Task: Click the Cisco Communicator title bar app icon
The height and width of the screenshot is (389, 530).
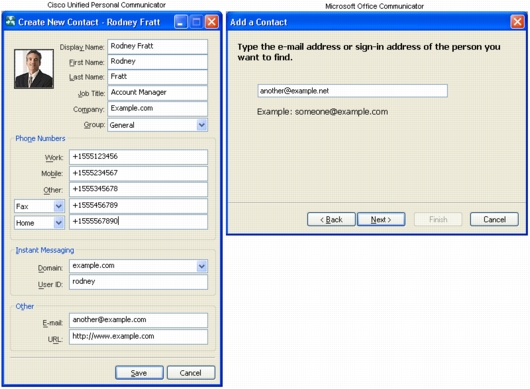Action: coord(10,21)
